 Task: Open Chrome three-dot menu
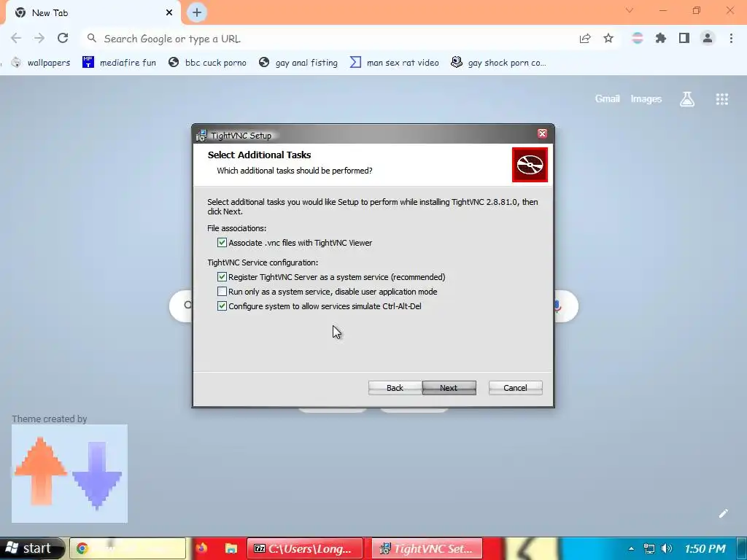731,38
